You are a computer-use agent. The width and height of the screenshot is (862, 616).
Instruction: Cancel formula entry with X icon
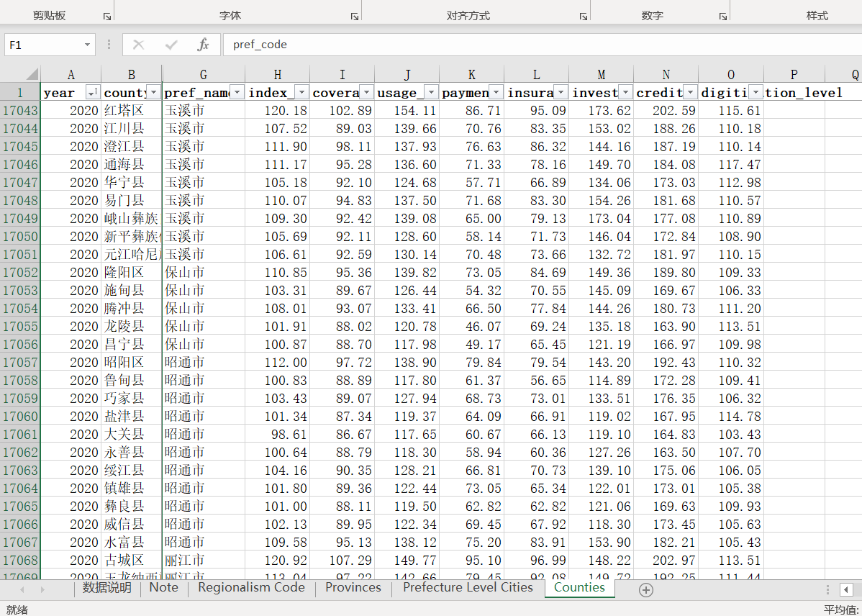coord(139,45)
